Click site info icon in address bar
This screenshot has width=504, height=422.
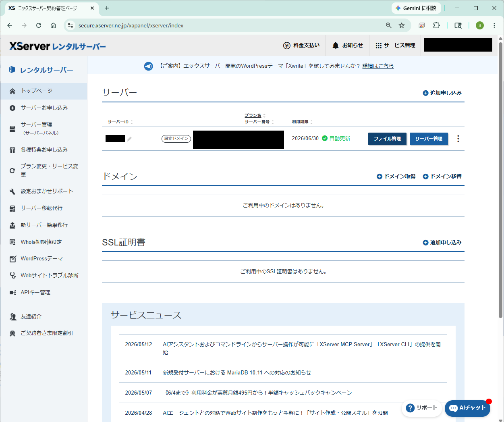(x=71, y=25)
